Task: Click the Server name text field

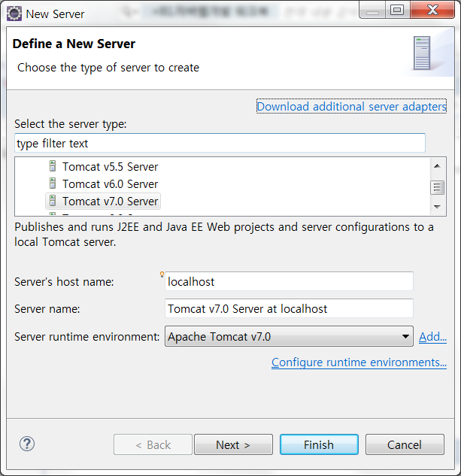Action: tap(289, 308)
